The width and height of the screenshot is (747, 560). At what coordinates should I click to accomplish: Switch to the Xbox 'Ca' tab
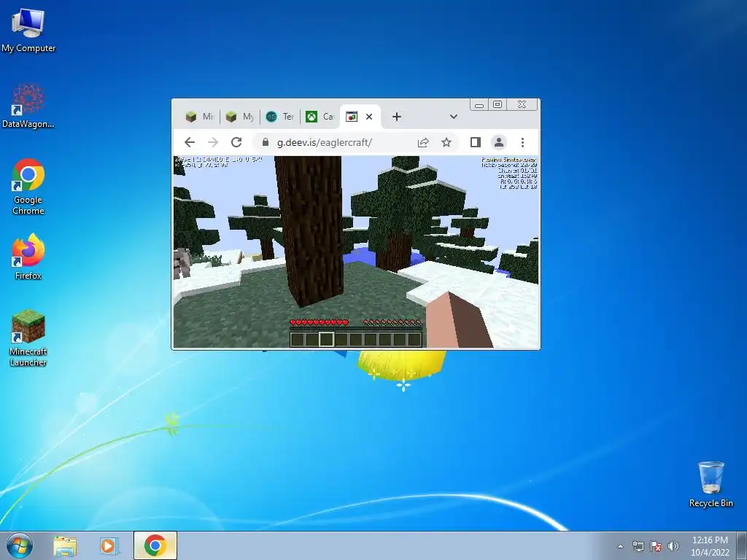tap(320, 117)
